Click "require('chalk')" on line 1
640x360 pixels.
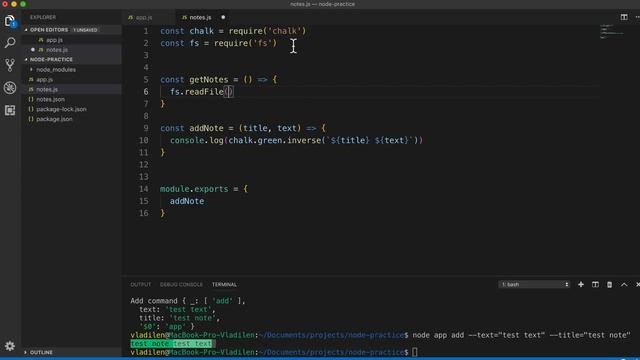(x=267, y=31)
